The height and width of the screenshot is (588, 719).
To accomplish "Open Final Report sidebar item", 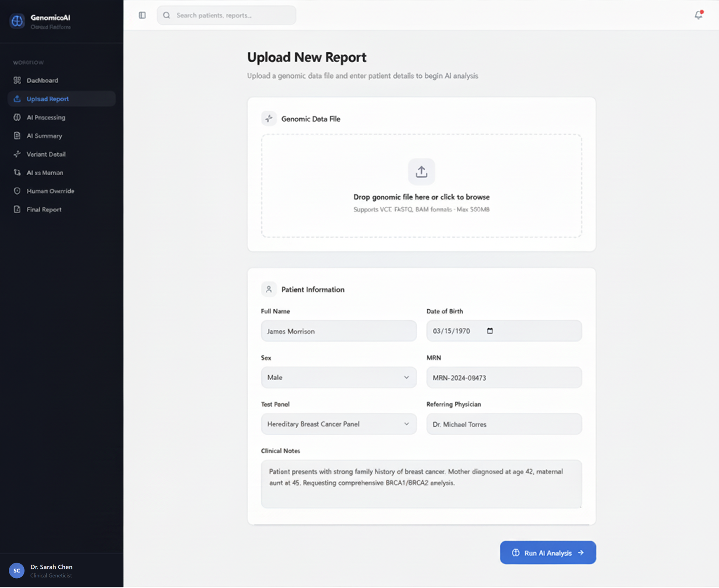I will click(x=61, y=209).
